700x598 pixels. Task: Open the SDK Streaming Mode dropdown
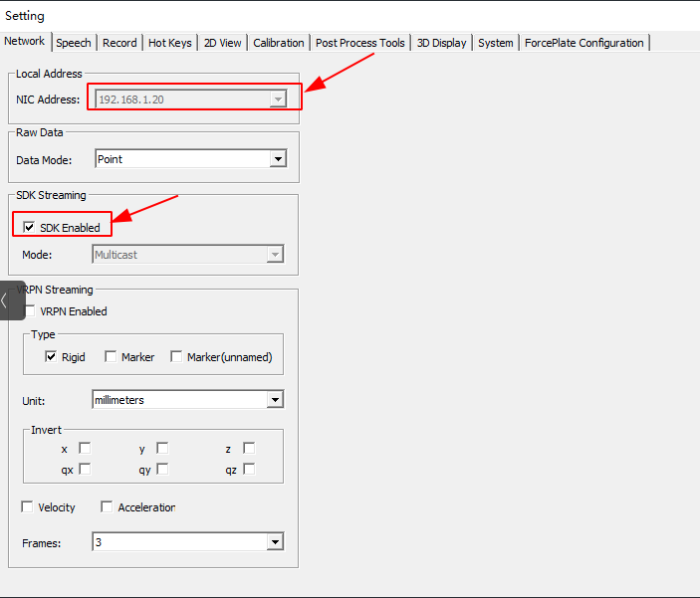tap(276, 255)
